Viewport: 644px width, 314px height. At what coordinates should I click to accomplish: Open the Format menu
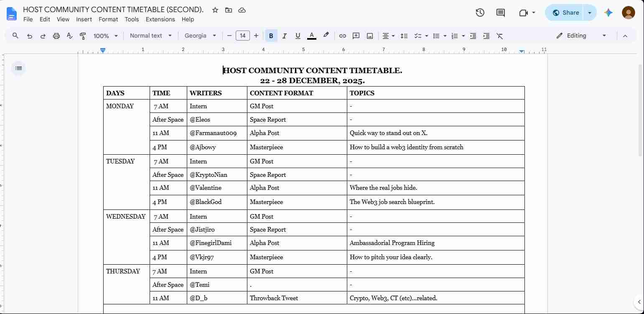coord(108,19)
